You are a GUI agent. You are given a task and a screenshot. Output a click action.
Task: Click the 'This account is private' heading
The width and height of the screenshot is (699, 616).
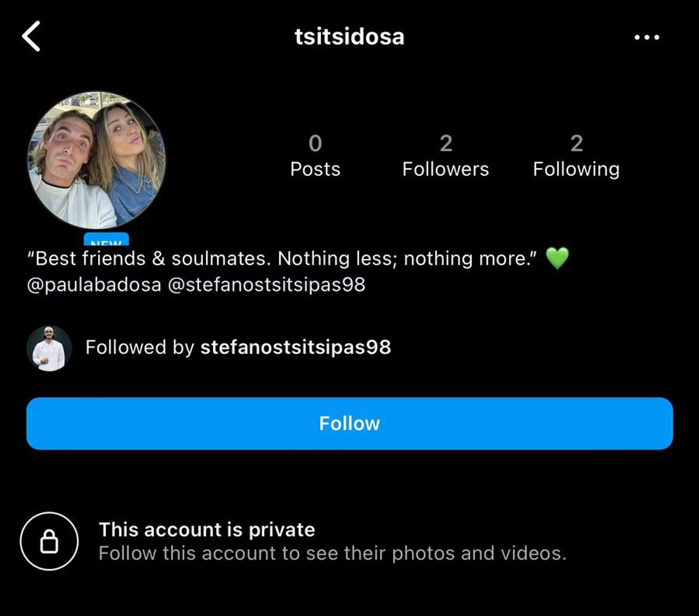(207, 530)
